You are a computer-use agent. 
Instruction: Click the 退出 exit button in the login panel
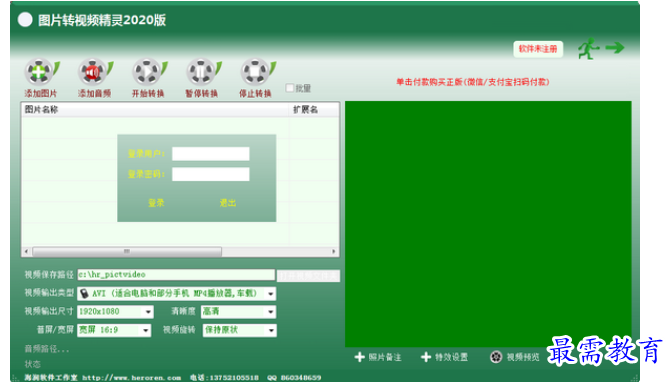pos(228,203)
